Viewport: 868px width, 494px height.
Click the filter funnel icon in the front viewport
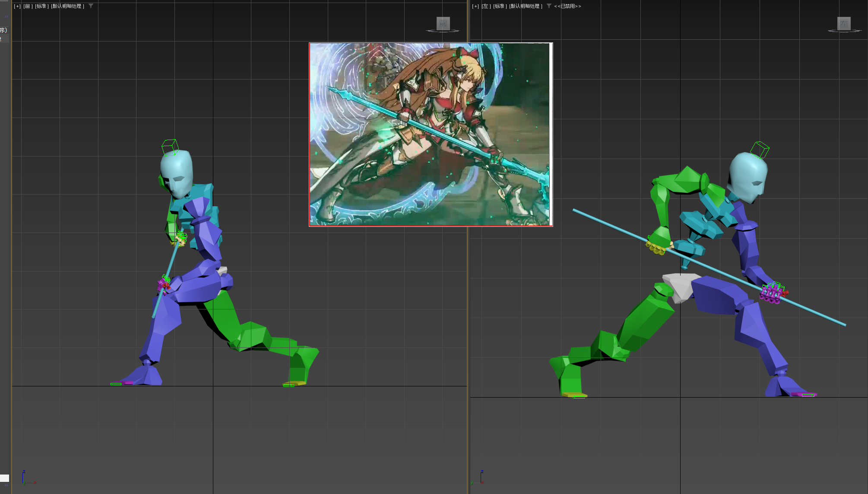pos(91,6)
